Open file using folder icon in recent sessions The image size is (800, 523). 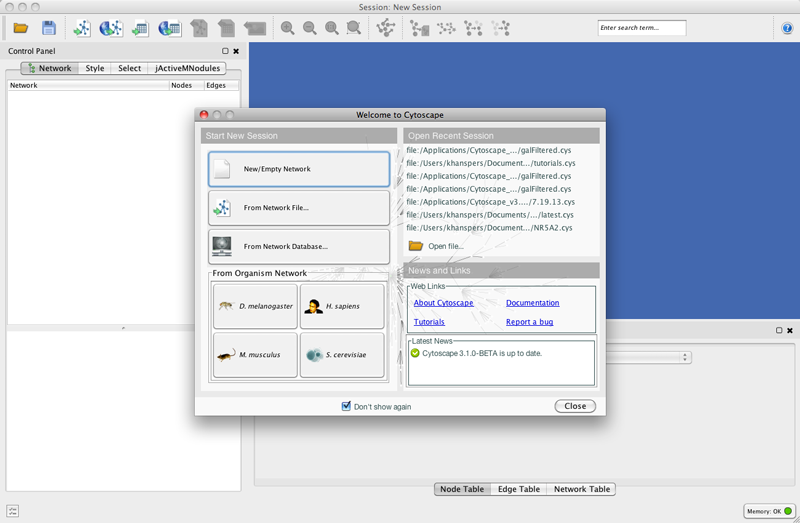point(416,246)
